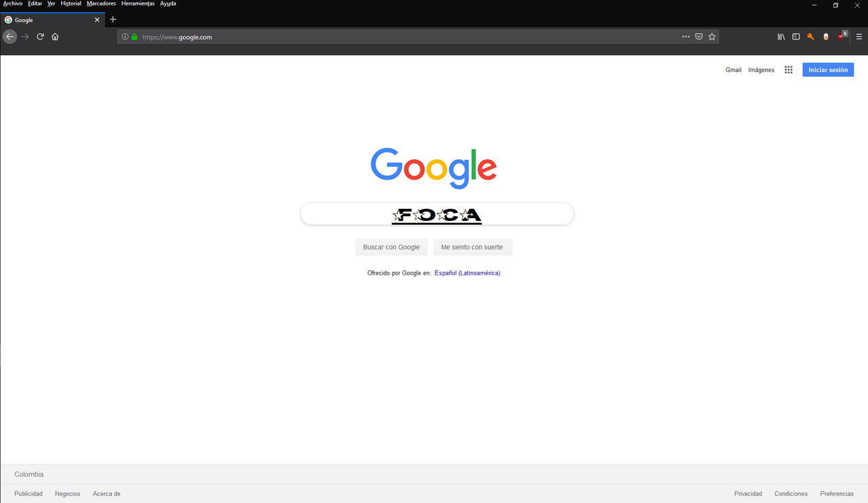Switch language to Español (Latinoamérica)
This screenshot has height=503, width=868.
pyautogui.click(x=467, y=273)
